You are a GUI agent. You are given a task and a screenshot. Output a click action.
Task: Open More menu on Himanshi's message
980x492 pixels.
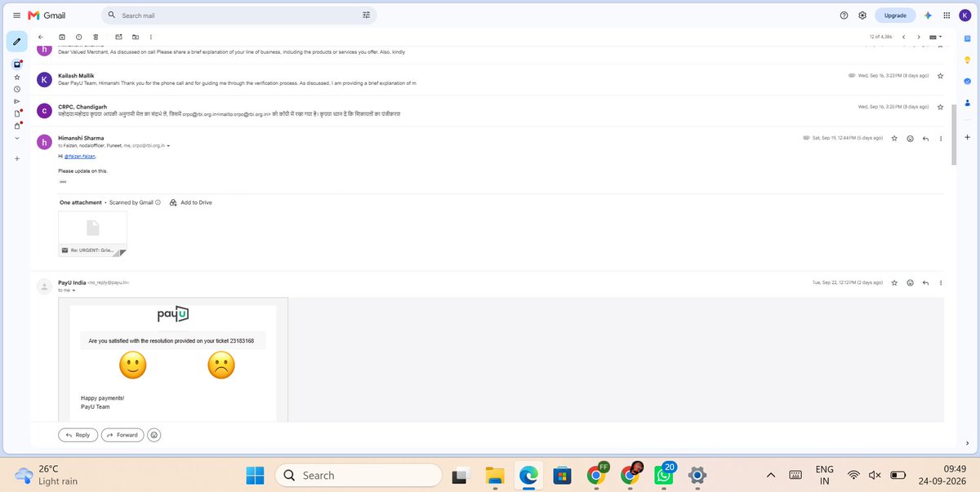tap(941, 139)
